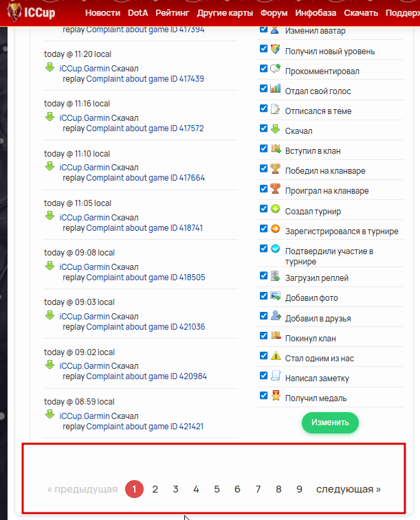Image resolution: width=420 pixels, height=520 pixels.
Task: Go to the следующая » page
Action: tap(348, 489)
